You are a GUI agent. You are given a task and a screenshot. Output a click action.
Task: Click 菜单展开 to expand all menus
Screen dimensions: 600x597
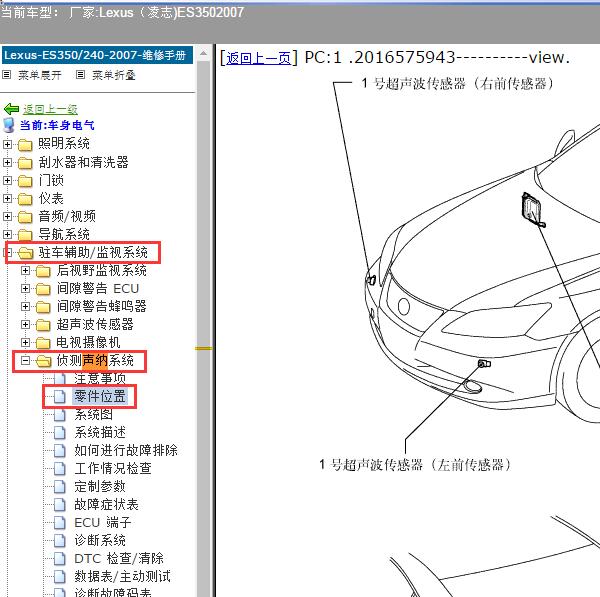39,75
